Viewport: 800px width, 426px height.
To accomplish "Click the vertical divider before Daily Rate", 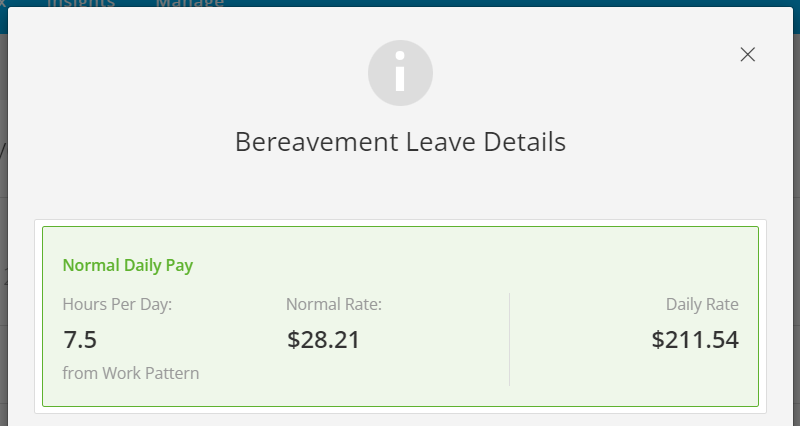I will point(509,339).
